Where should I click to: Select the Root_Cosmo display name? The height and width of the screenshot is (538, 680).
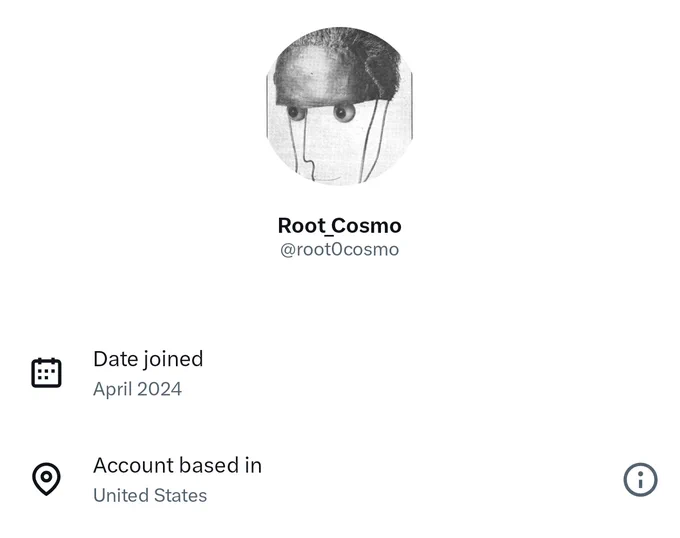pos(340,225)
